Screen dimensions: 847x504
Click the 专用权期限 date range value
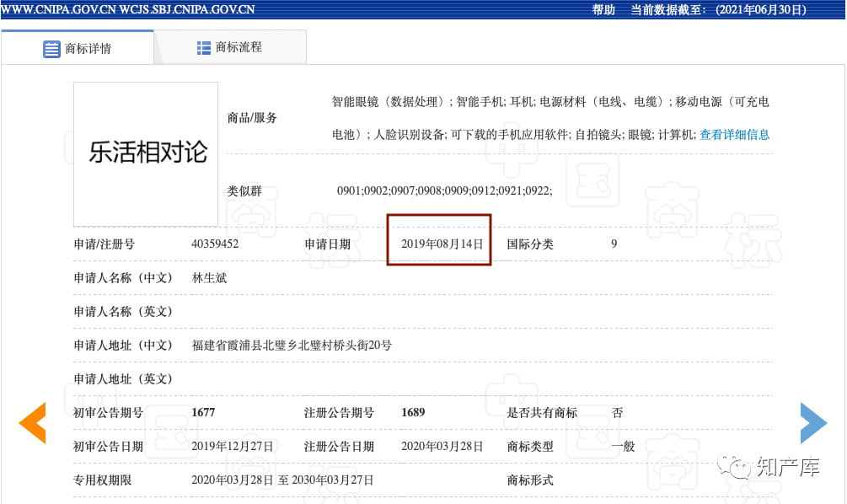pos(282,480)
